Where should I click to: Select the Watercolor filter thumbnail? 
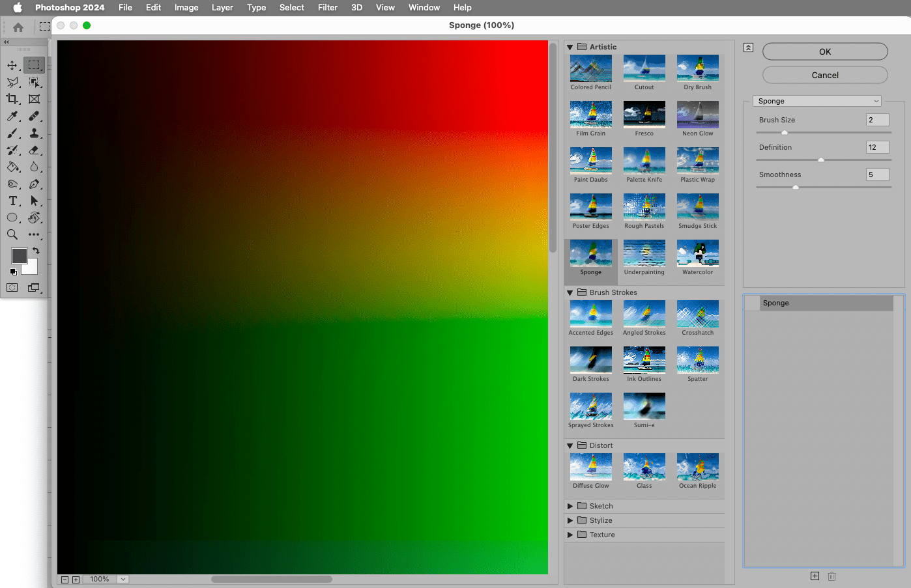coord(697,253)
